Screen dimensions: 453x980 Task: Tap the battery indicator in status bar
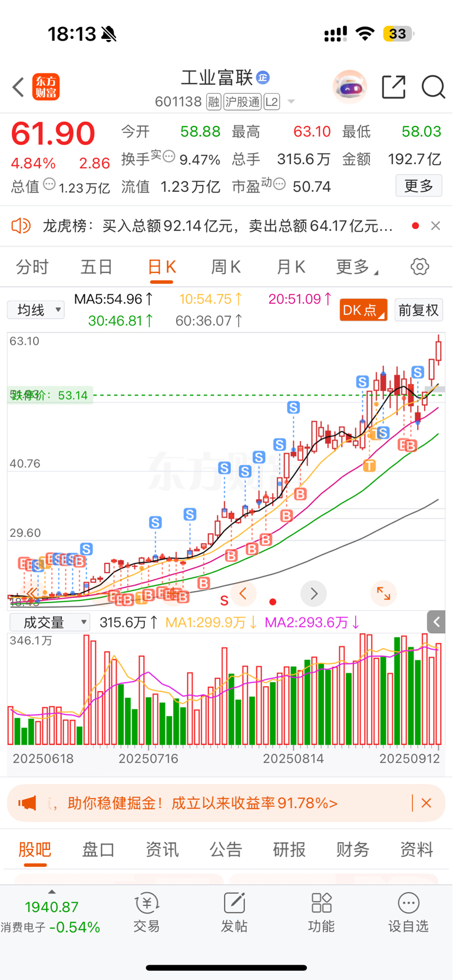click(x=398, y=34)
